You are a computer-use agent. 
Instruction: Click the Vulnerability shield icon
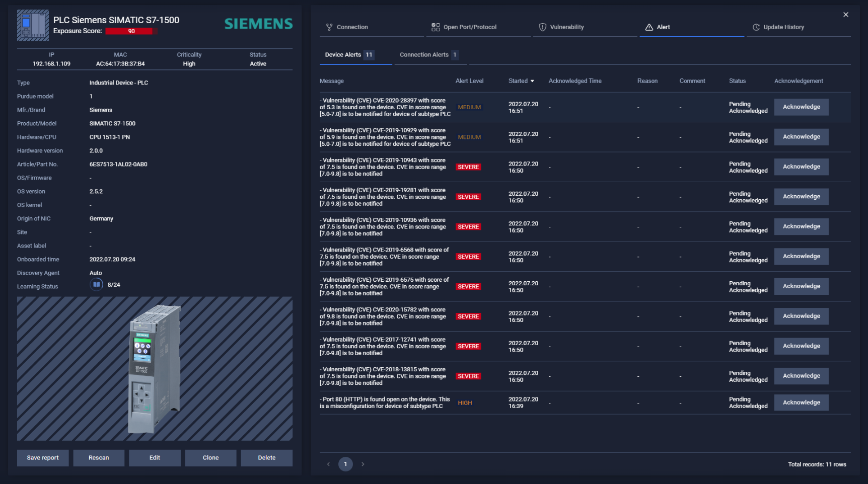tap(543, 27)
